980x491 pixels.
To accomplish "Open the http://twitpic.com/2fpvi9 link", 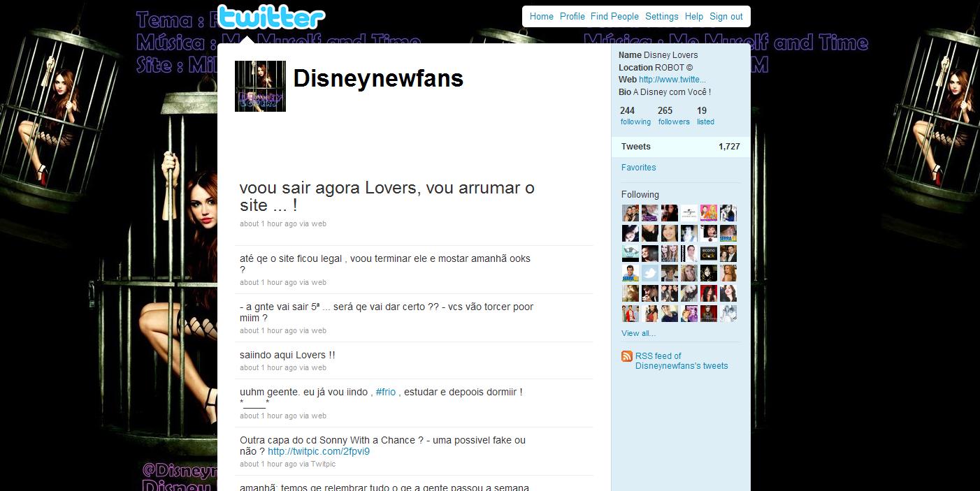I will tap(319, 451).
